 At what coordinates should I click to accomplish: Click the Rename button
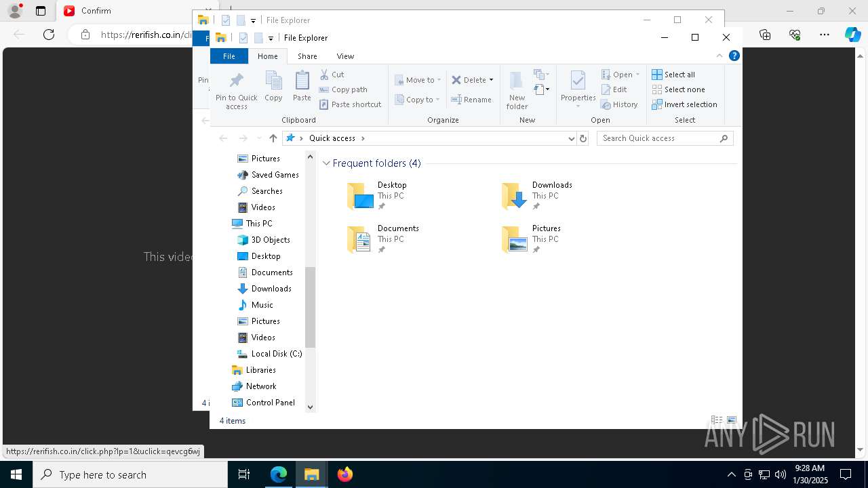[472, 100]
